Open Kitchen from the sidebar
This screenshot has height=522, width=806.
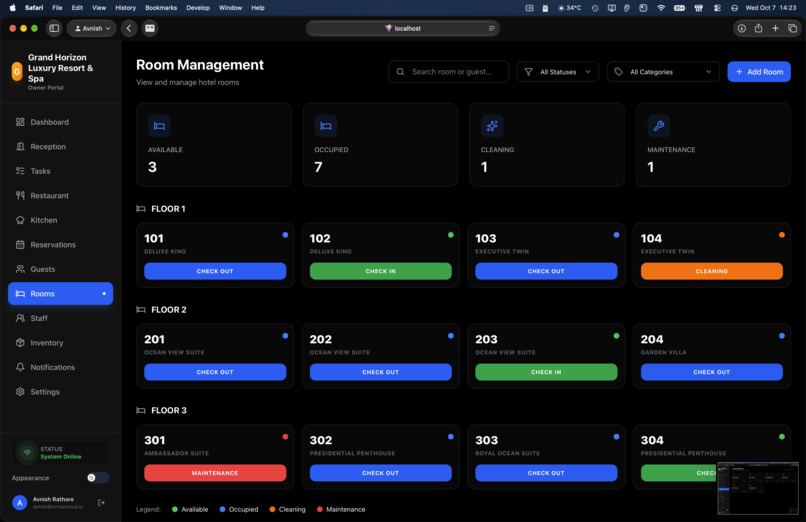pyautogui.click(x=60, y=220)
